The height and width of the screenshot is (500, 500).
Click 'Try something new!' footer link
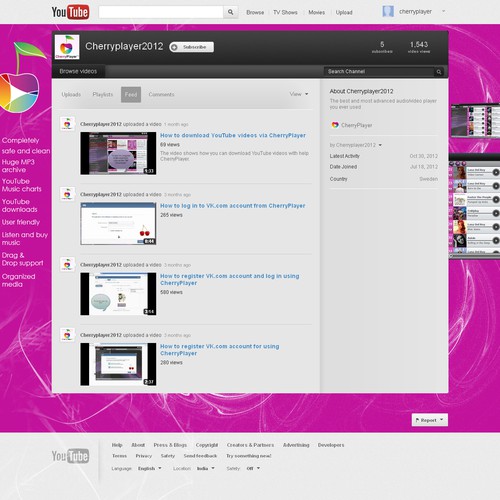(x=249, y=456)
